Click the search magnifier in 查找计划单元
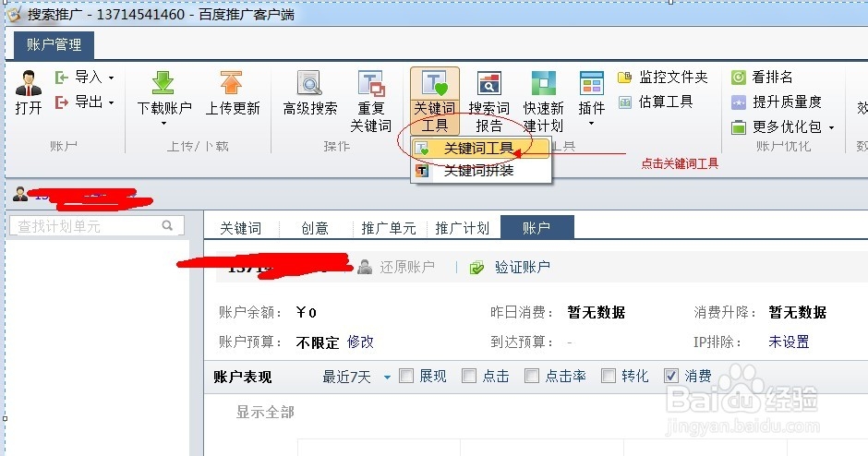 tap(167, 225)
